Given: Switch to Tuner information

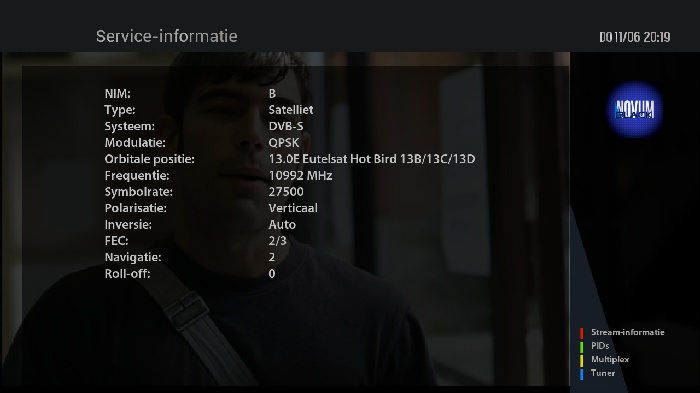Looking at the screenshot, I should (x=603, y=373).
